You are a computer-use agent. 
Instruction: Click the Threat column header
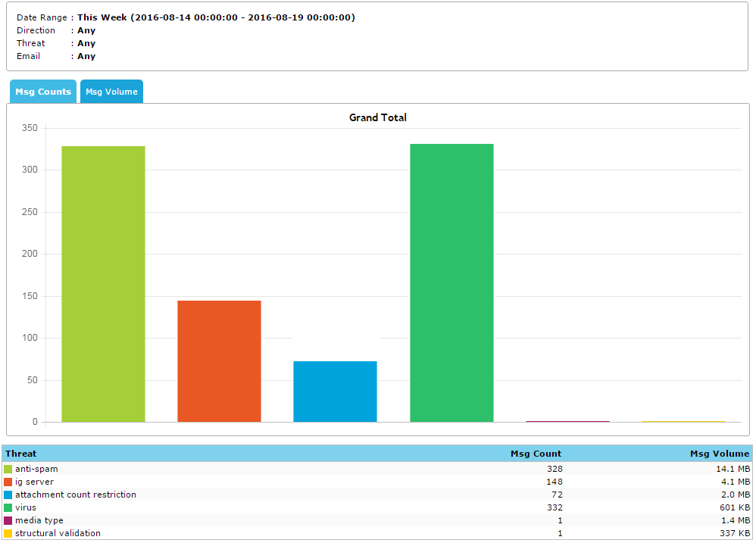point(21,454)
